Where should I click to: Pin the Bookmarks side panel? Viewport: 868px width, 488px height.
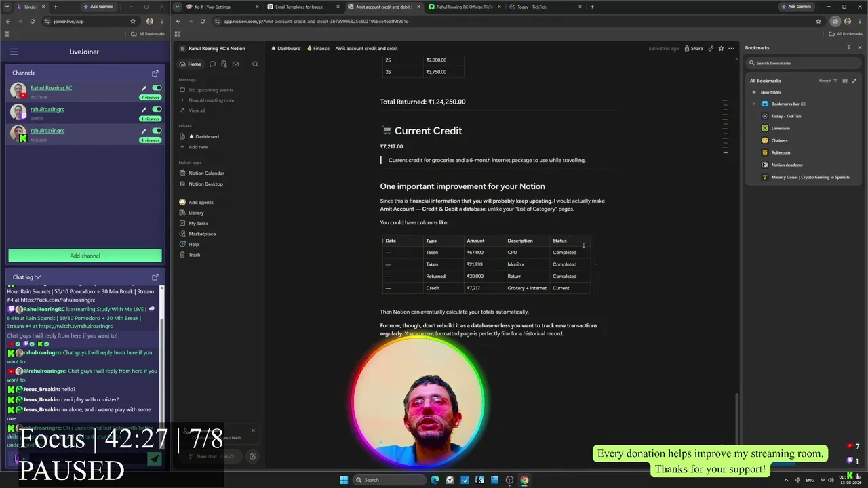click(x=849, y=48)
